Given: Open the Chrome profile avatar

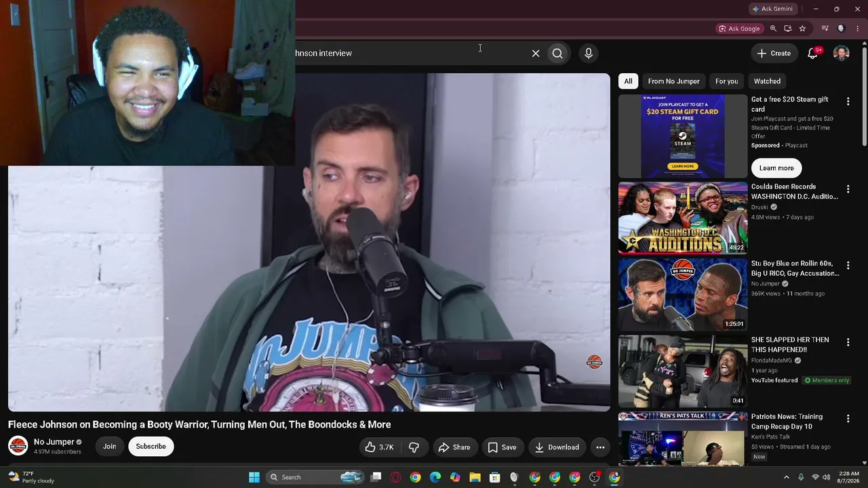Looking at the screenshot, I should 841,28.
